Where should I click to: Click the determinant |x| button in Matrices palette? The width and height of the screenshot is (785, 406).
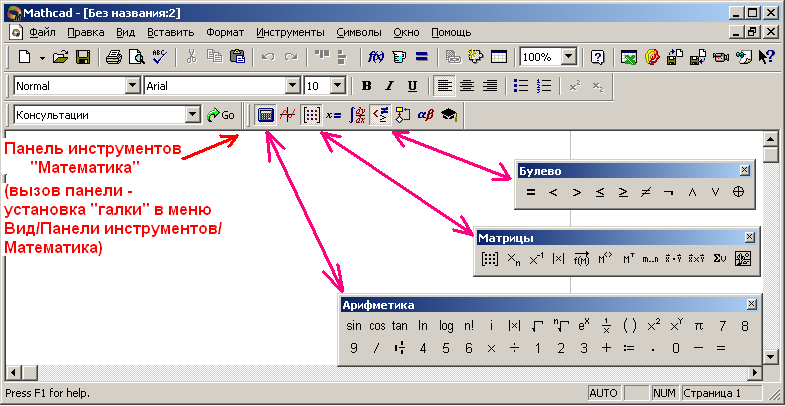click(x=558, y=259)
